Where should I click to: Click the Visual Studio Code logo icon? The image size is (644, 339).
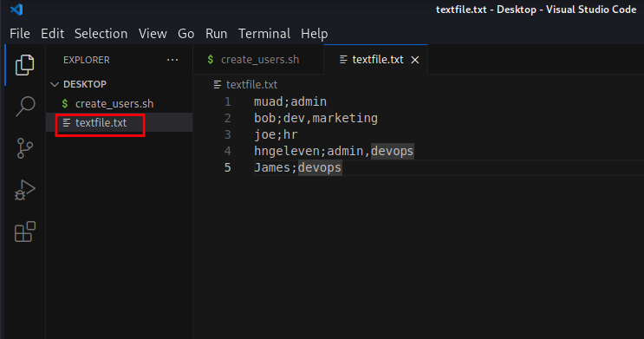(16, 9)
